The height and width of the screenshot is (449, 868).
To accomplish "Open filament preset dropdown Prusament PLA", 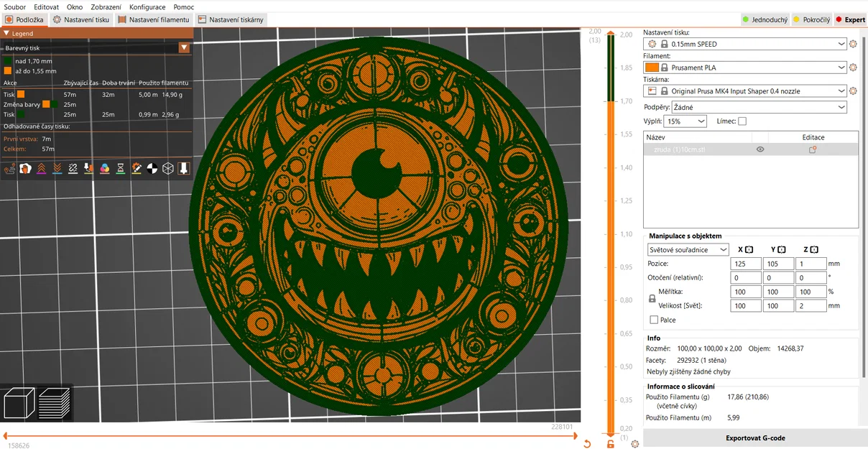I will click(746, 68).
